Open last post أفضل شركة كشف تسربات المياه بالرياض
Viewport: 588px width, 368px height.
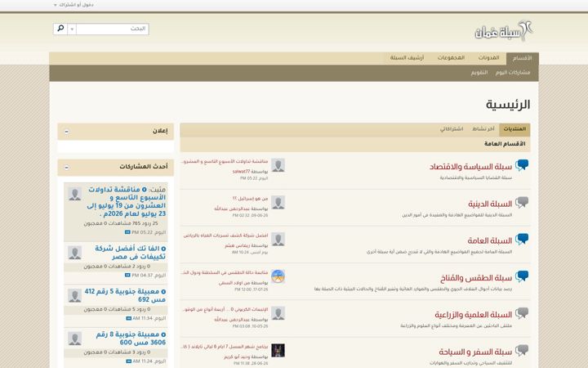point(225,236)
